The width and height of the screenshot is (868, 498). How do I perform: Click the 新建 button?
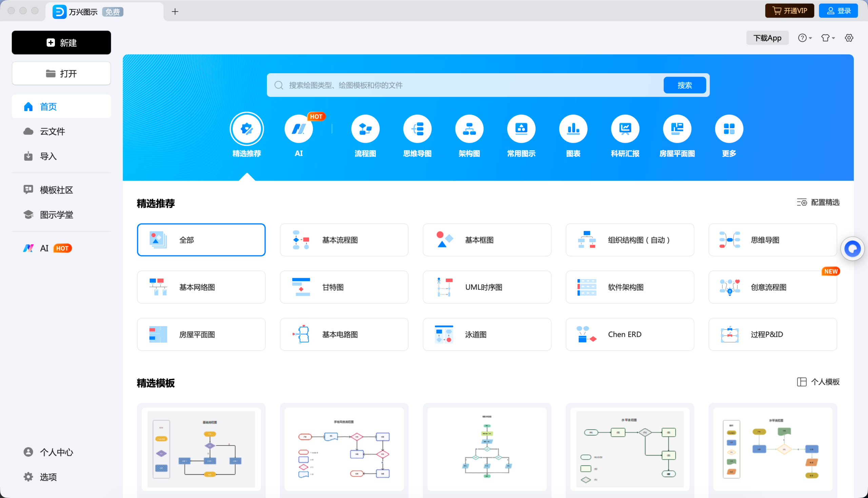[x=61, y=43]
